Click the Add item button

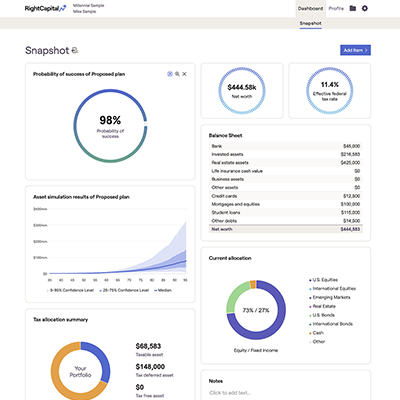pos(355,50)
